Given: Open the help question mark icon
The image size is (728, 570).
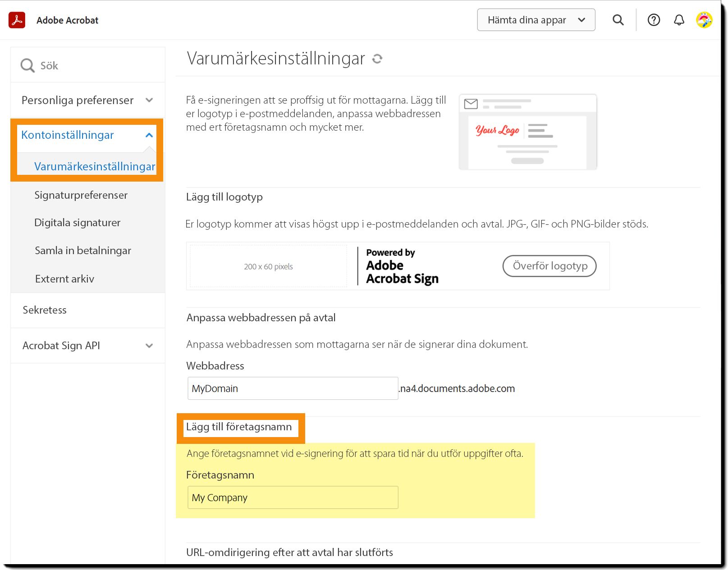Looking at the screenshot, I should pos(654,20).
